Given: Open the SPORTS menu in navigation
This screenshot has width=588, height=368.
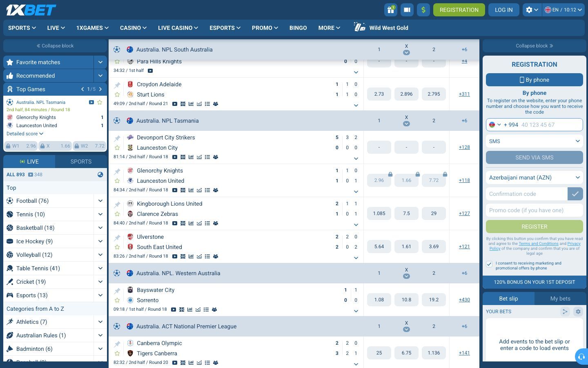Looking at the screenshot, I should 22,28.
